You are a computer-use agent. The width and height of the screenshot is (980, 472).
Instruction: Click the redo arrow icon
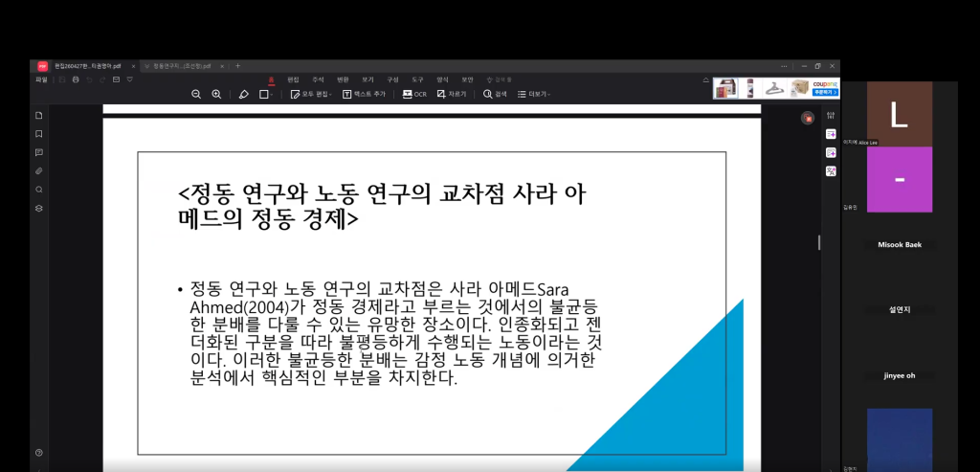point(102,80)
